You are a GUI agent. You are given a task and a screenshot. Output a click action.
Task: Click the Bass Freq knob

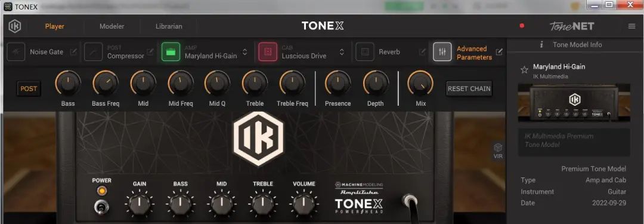(106, 83)
